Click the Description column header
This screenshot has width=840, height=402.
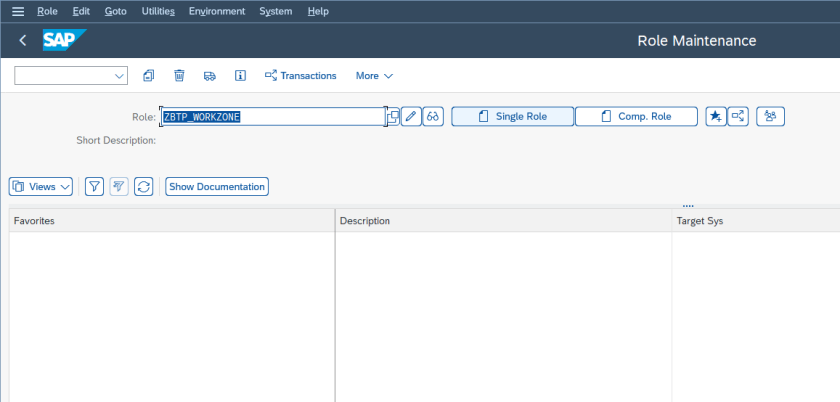(504, 221)
